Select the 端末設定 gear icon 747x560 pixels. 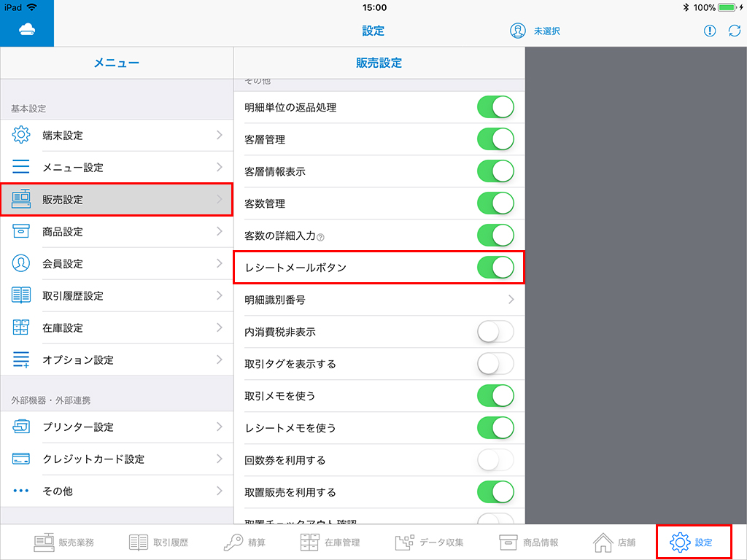coord(21,135)
